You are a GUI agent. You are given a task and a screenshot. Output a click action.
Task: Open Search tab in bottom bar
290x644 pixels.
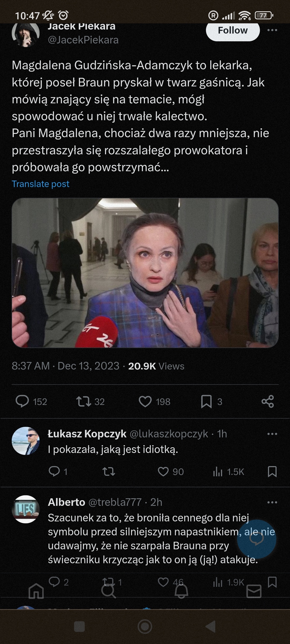[x=108, y=591]
